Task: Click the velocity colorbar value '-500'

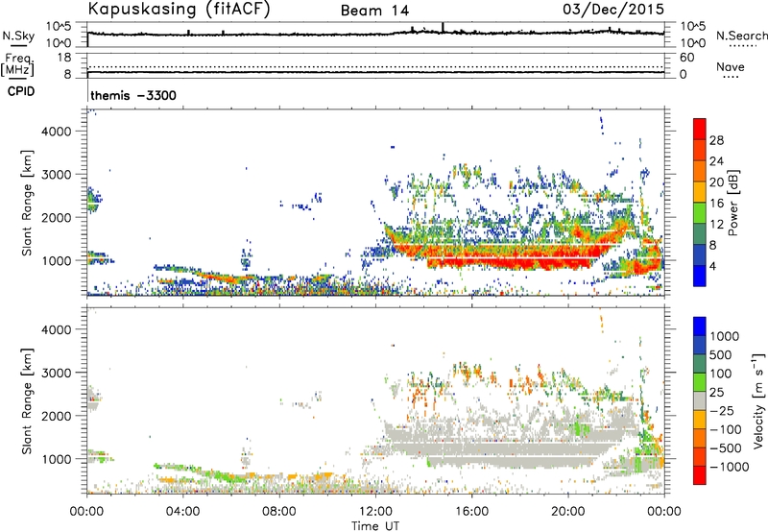Action: click(x=726, y=447)
